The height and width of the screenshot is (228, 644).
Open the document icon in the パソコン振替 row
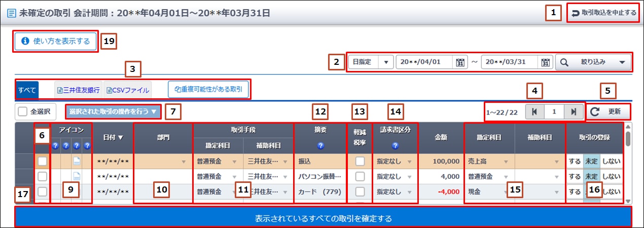[76, 176]
